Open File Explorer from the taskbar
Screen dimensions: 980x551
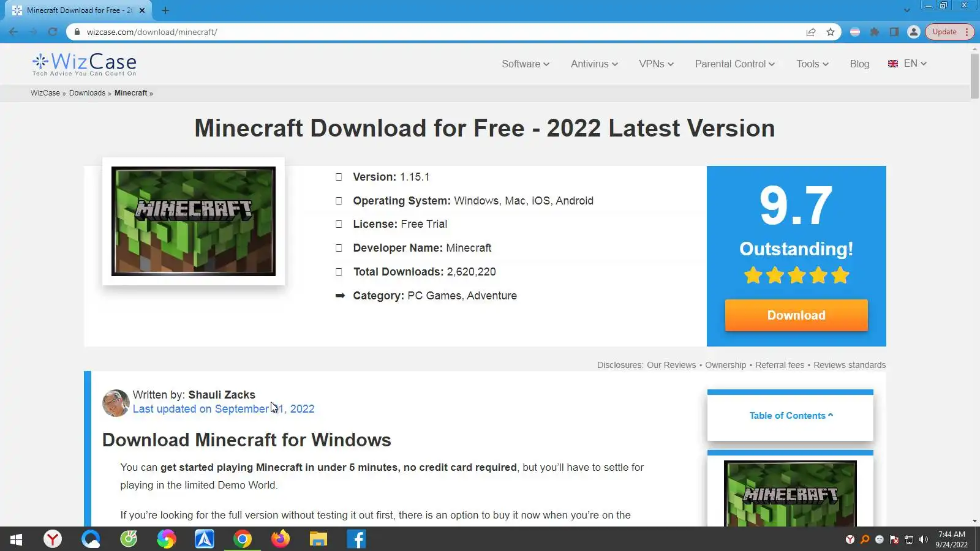[318, 539]
